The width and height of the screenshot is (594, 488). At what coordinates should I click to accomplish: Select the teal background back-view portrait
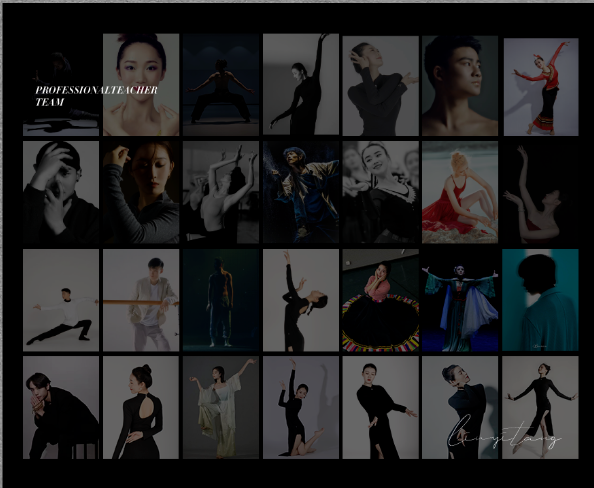pyautogui.click(x=540, y=300)
